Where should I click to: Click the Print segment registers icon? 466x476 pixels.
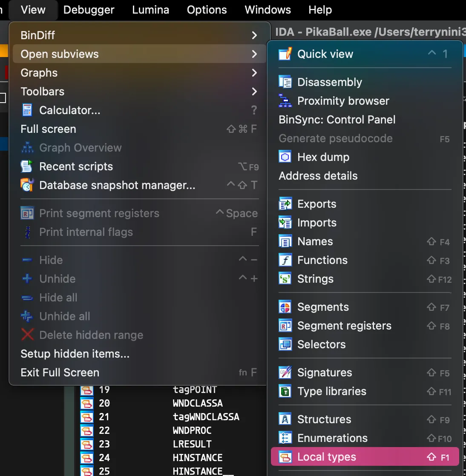point(27,213)
